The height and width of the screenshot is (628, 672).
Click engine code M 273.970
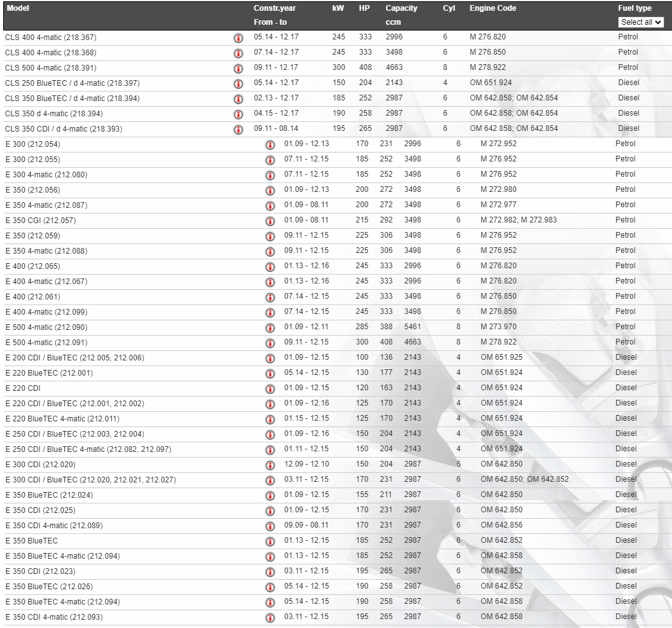coord(498,327)
